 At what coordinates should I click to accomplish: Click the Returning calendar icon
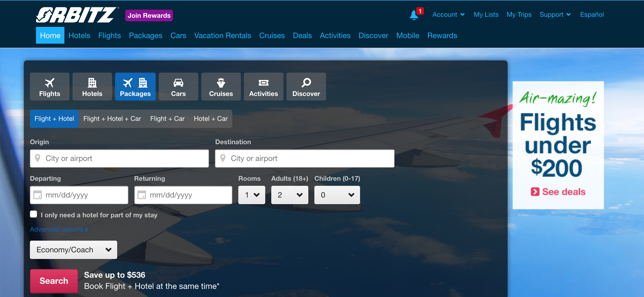click(x=142, y=195)
